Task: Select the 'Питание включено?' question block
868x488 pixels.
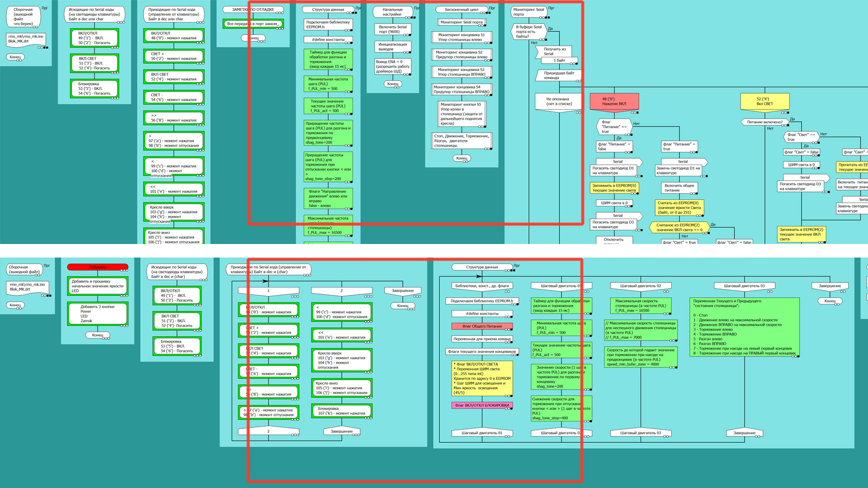Action: [x=764, y=122]
